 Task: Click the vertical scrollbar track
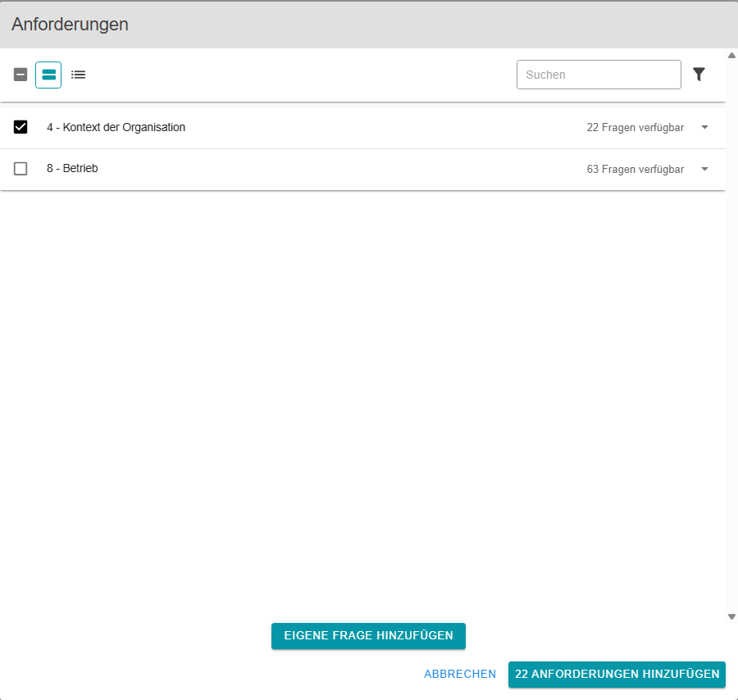click(731, 328)
